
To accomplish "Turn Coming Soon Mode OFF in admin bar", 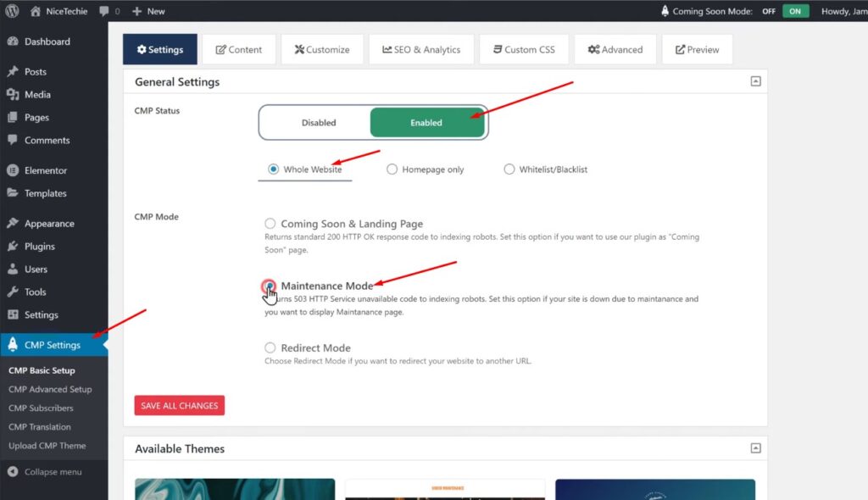I will [x=768, y=12].
